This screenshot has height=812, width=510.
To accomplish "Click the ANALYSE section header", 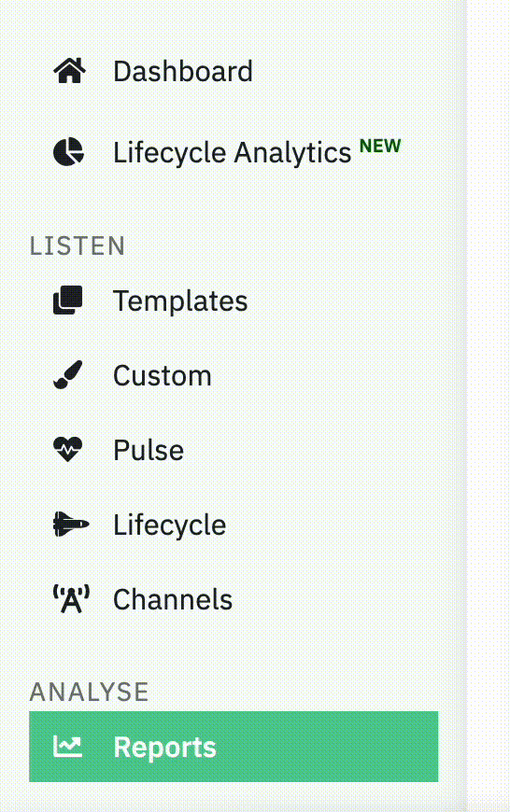I will (x=89, y=692).
